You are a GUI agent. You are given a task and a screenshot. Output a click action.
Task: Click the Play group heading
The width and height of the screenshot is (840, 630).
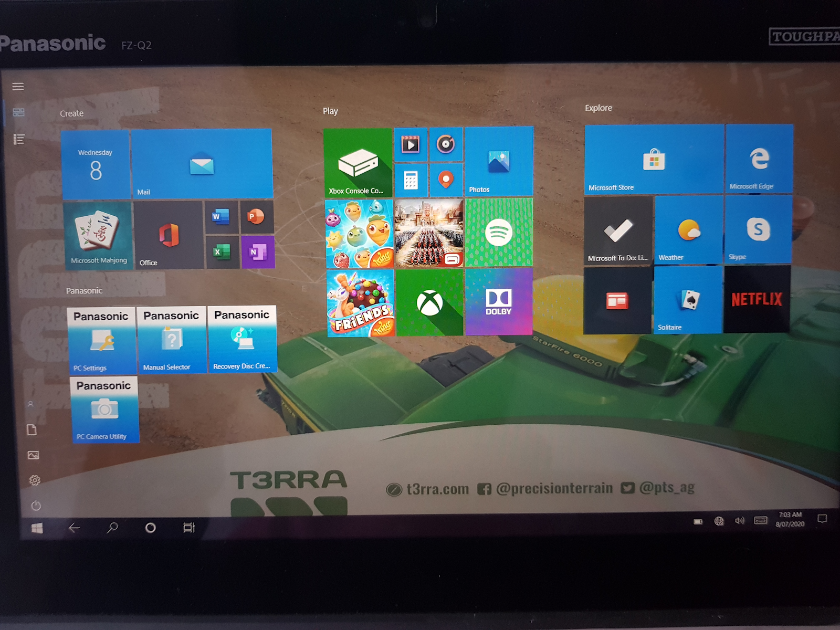[330, 111]
